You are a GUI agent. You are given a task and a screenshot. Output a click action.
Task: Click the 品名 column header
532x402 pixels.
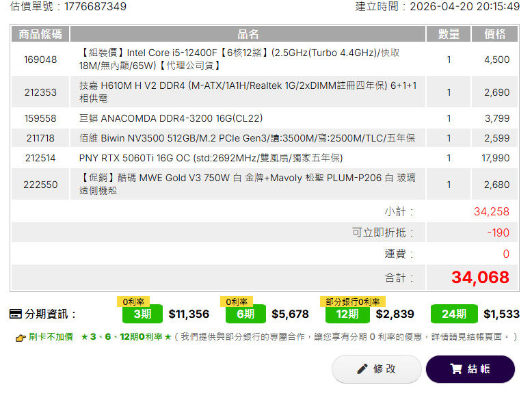tap(248, 34)
